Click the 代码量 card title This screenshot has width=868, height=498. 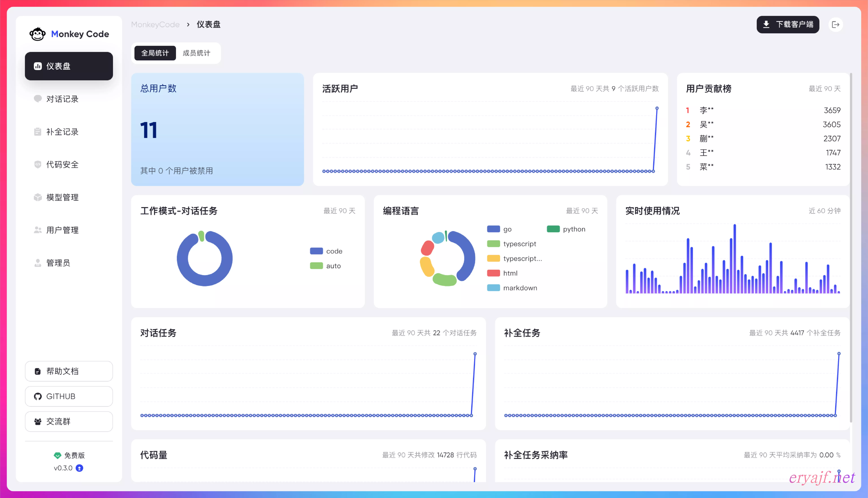click(154, 455)
